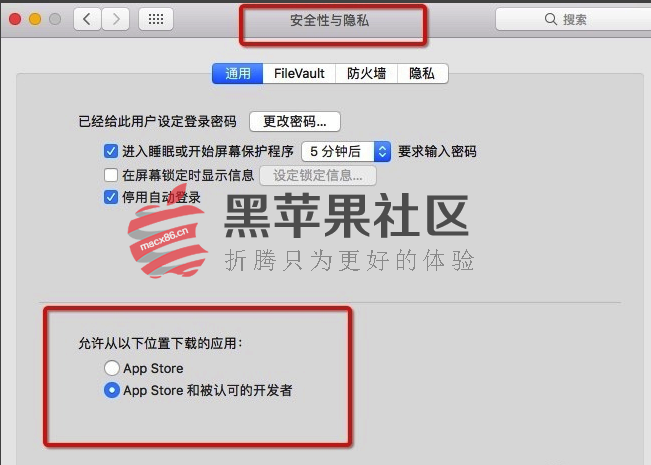Open the 隐私 privacy tab
The image size is (651, 465).
pyautogui.click(x=423, y=73)
